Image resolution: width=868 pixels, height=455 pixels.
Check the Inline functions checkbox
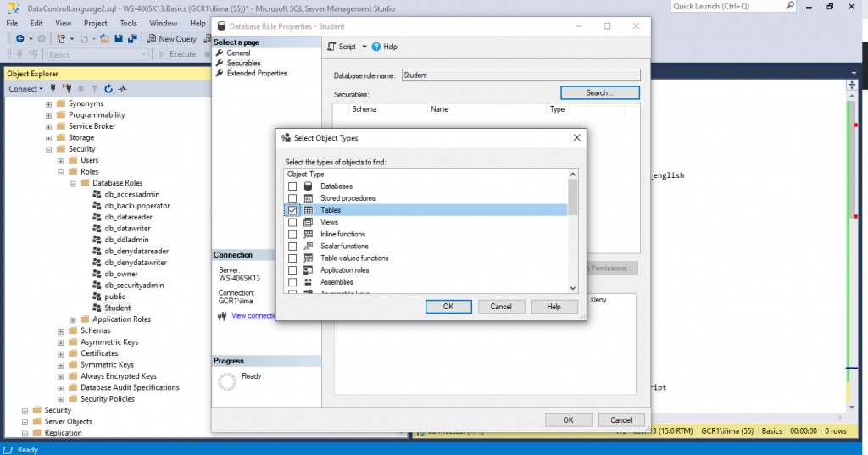(292, 234)
